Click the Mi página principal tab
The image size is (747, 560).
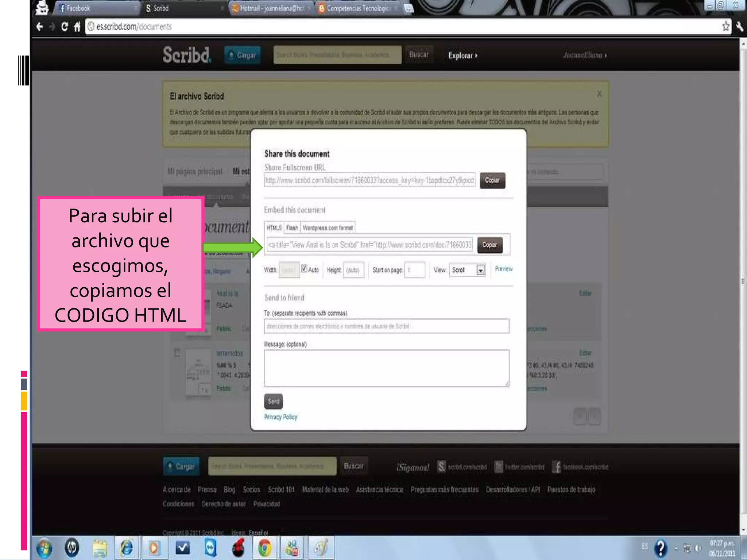point(195,172)
